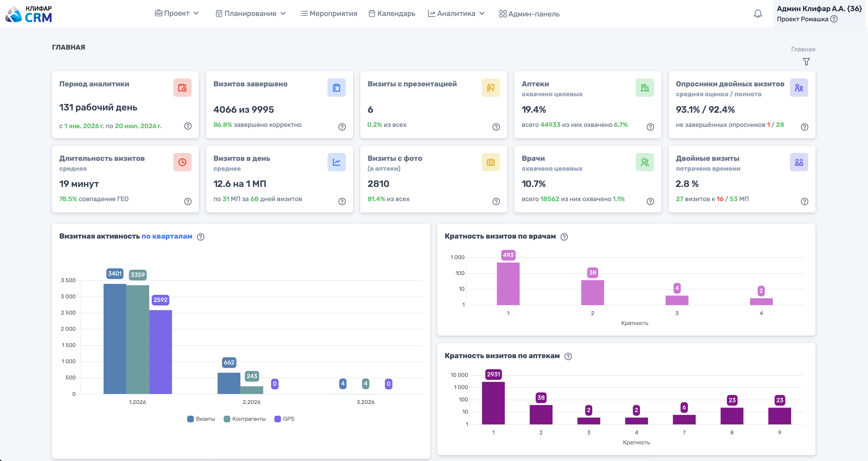868x461 pixels.
Task: Click the '86.8% завершено корректно' text
Action: [257, 125]
